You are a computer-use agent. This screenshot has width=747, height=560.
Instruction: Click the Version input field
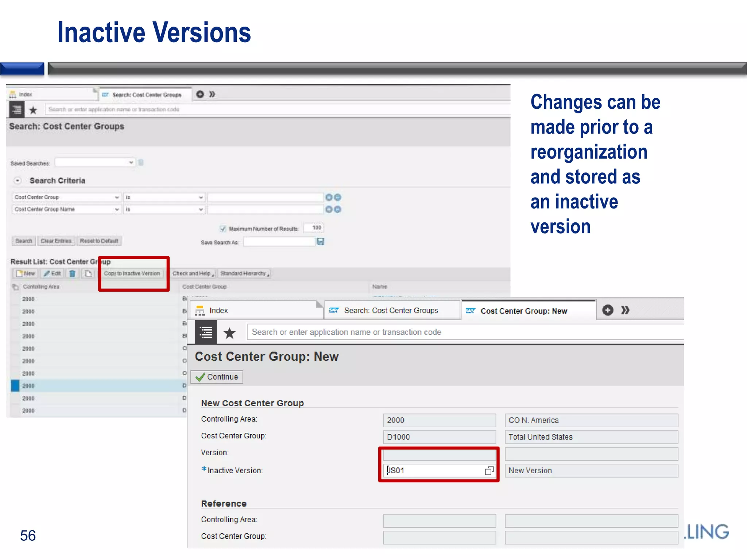pos(440,454)
